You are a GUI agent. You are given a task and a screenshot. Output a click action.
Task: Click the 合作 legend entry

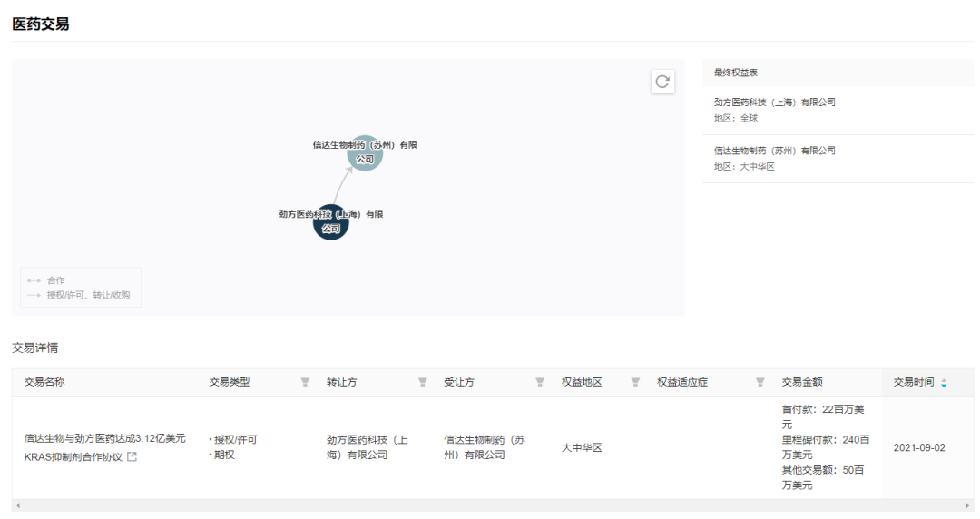(x=55, y=280)
